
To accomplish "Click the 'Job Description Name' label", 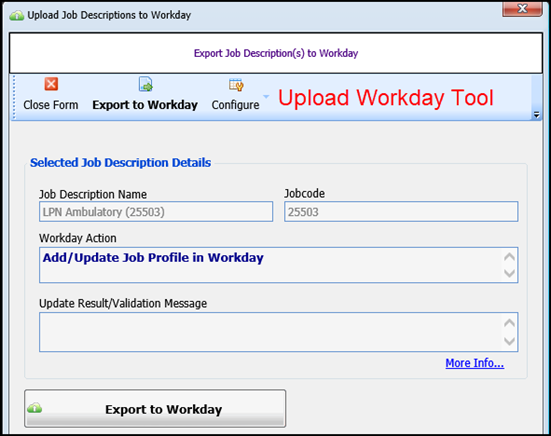I will (93, 194).
